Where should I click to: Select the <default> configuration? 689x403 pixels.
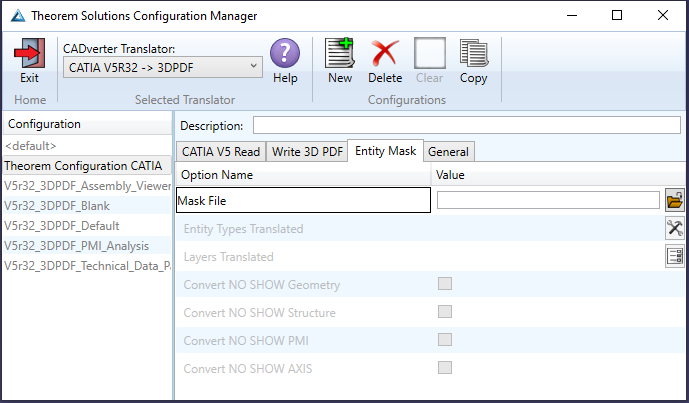[87, 145]
